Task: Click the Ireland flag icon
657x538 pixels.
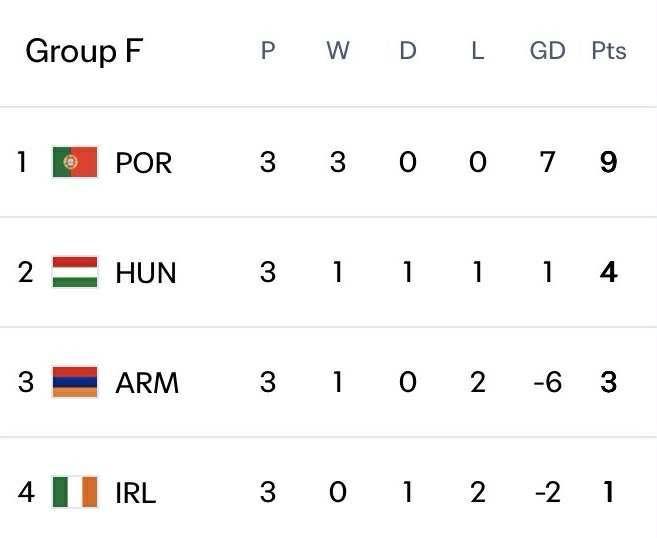Action: [75, 492]
